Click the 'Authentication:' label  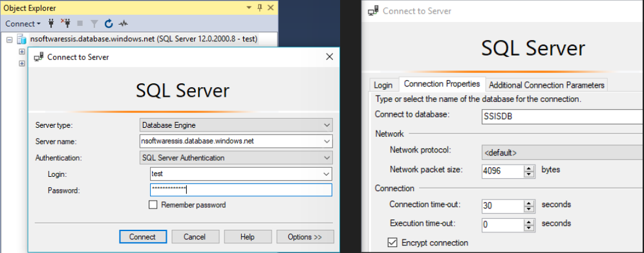coord(59,157)
